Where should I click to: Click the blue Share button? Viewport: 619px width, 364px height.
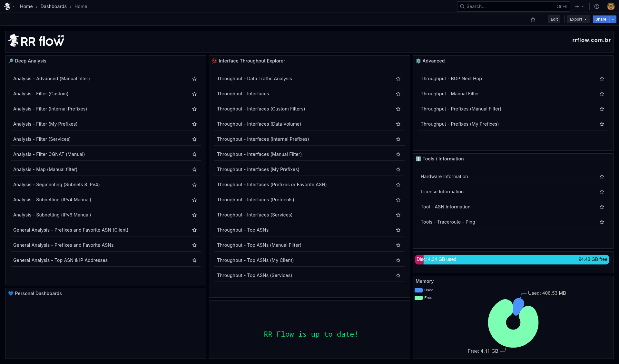click(x=601, y=19)
